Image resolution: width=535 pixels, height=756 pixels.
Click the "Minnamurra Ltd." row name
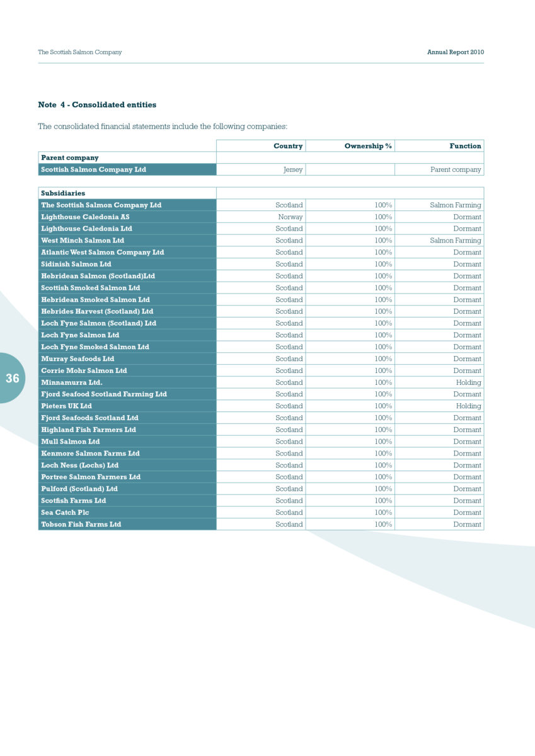(x=71, y=382)
